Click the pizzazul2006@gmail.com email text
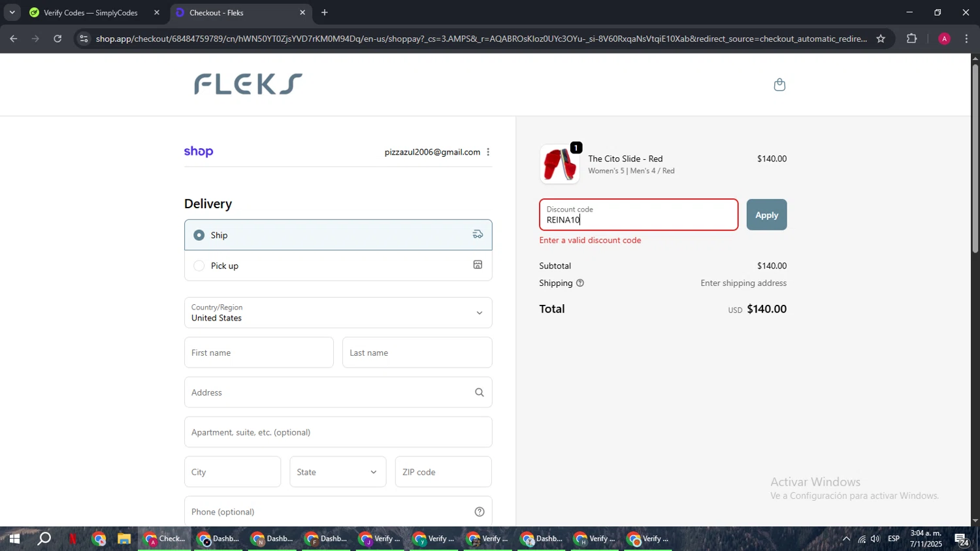The image size is (980, 551). pyautogui.click(x=433, y=152)
